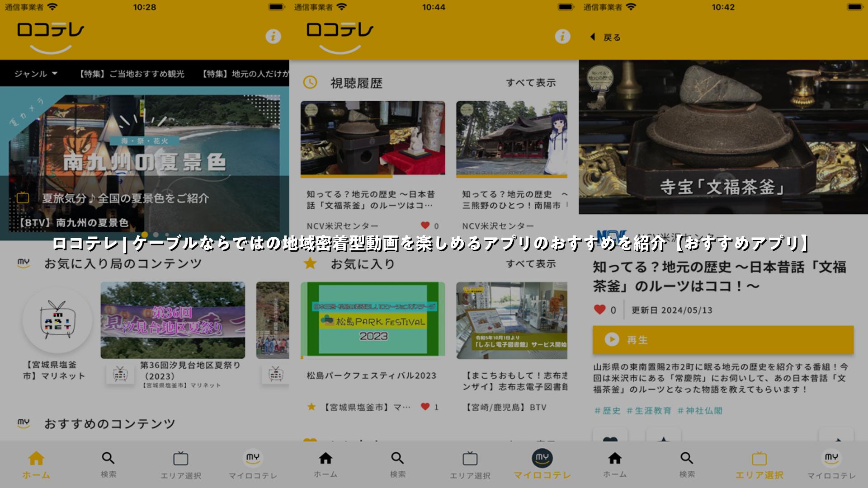Tap the ロコテレ logo on the middle screen
The width and height of the screenshot is (868, 488).
[x=340, y=38]
